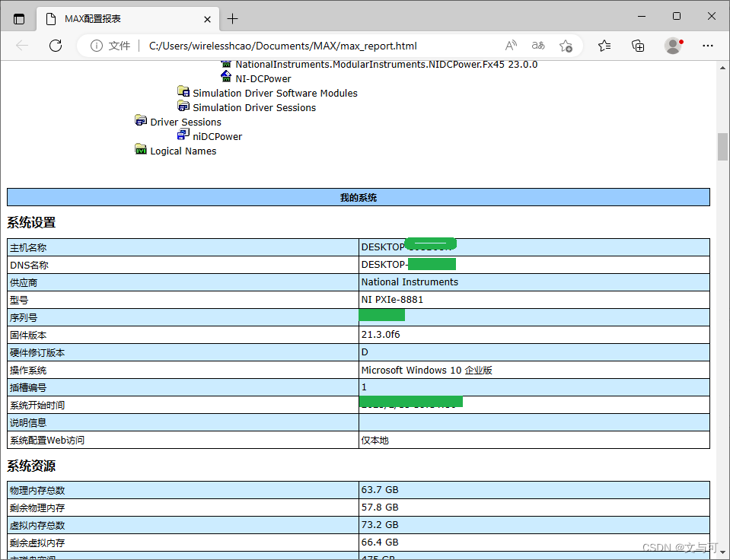Click the Simulation Driver Software Modules icon

[183, 92]
